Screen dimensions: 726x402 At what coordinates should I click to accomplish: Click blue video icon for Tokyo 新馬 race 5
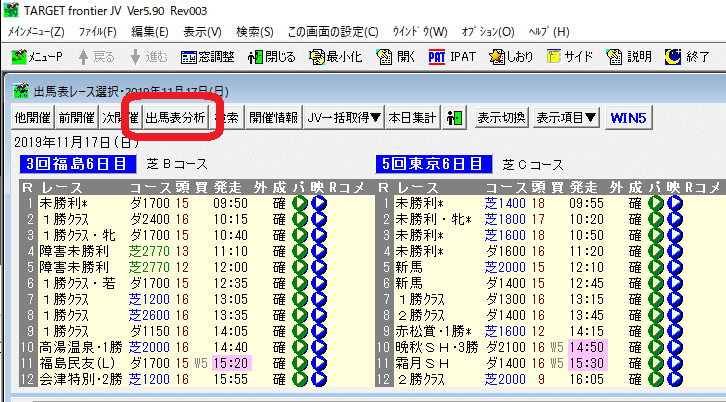(x=675, y=267)
